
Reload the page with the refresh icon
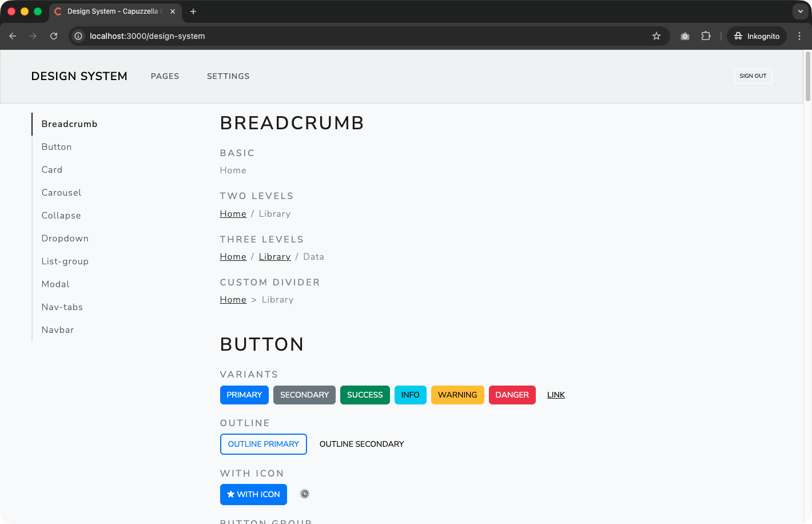coord(53,35)
